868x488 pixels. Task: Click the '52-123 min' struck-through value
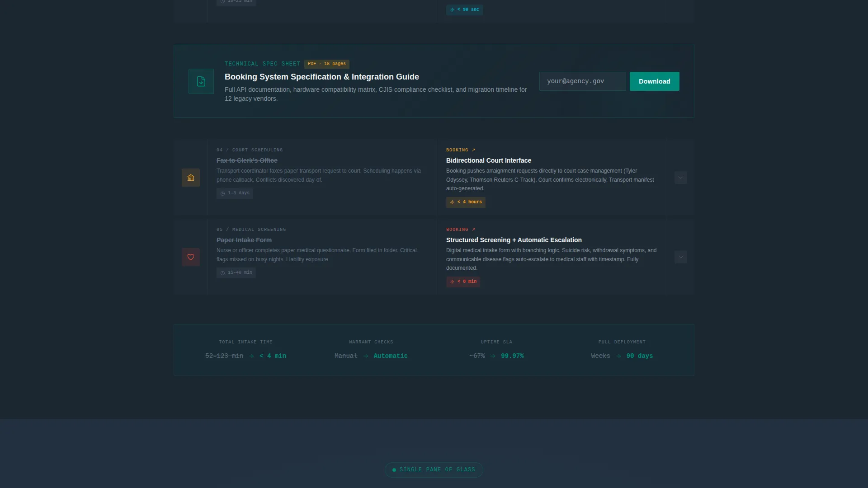click(x=224, y=356)
